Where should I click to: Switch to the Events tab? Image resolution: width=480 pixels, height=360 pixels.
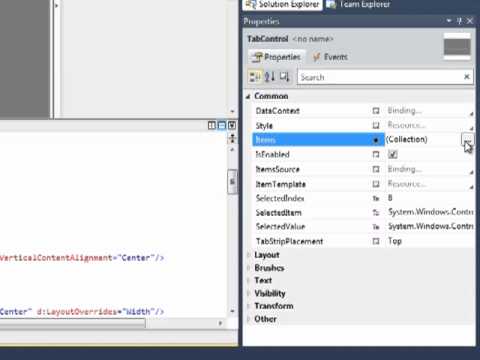point(330,57)
